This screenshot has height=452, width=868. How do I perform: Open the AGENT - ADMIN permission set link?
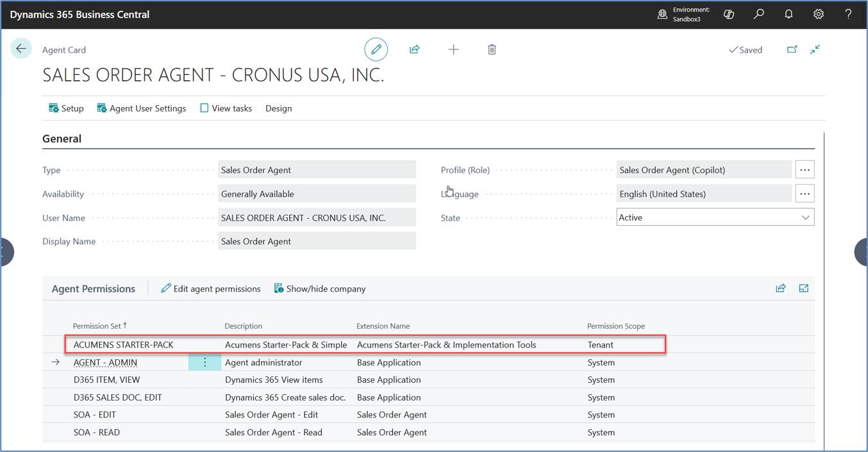pyautogui.click(x=105, y=362)
